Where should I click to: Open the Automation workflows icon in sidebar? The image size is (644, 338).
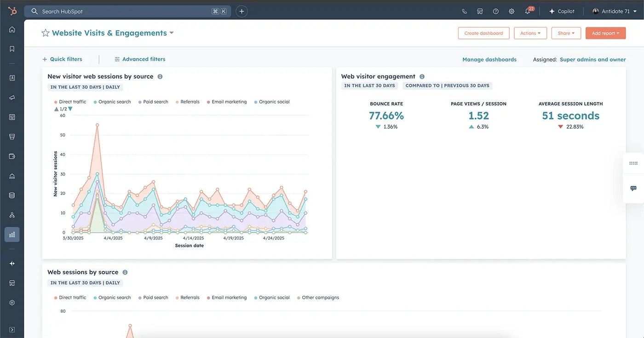click(x=12, y=215)
